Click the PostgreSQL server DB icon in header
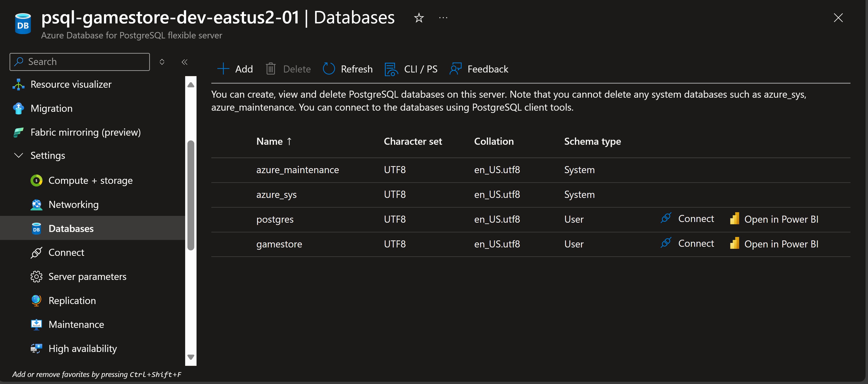This screenshot has width=868, height=384. pyautogui.click(x=23, y=23)
